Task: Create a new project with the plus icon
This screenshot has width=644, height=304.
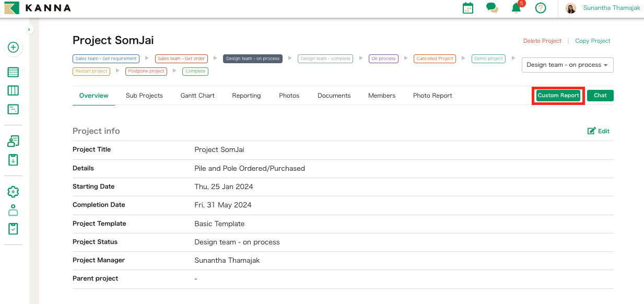Action: [x=13, y=47]
